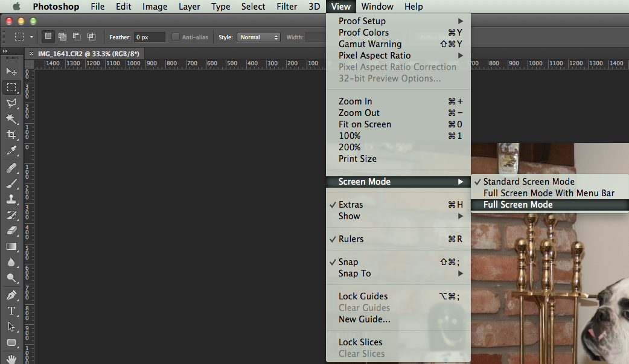Screen dimensions: 629x364
Task: Expand the Snap To submenu
Action: (398, 273)
